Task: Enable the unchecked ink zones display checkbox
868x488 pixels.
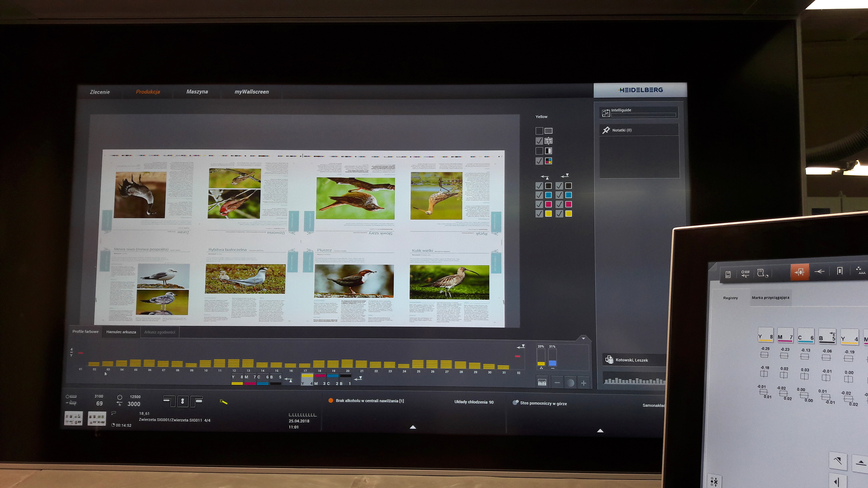Action: tap(539, 131)
